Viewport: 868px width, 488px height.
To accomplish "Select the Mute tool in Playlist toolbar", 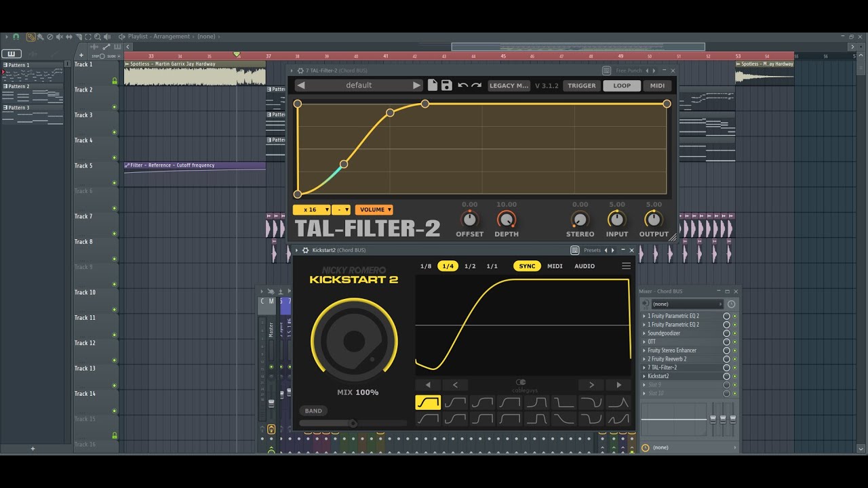I will pyautogui.click(x=60, y=37).
